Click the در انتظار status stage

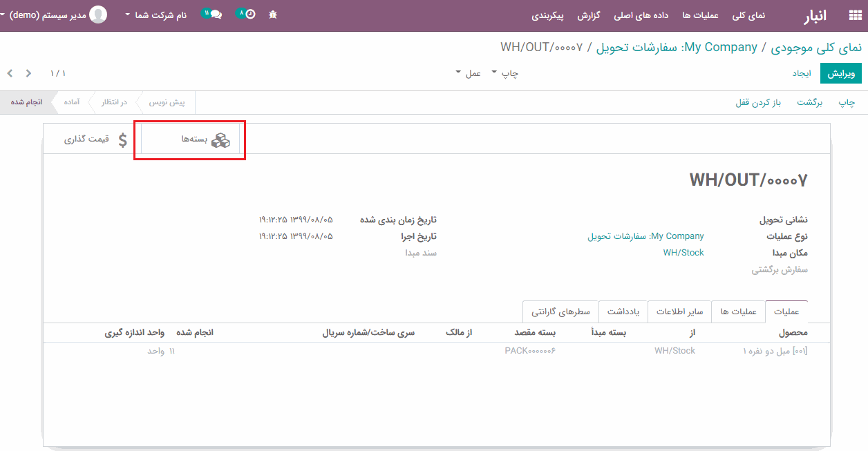[114, 102]
